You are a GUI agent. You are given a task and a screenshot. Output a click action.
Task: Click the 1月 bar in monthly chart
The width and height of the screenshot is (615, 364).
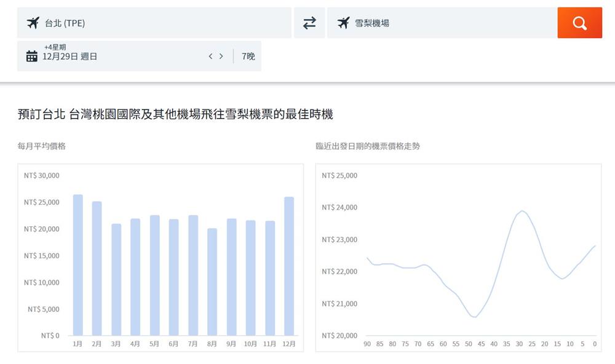[x=77, y=265]
